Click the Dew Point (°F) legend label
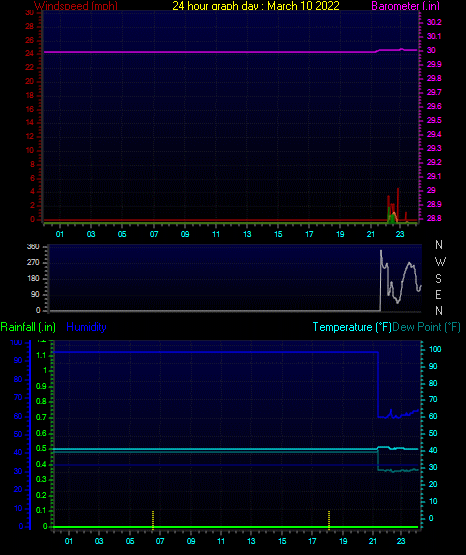The height and width of the screenshot is (555, 466). (426, 327)
